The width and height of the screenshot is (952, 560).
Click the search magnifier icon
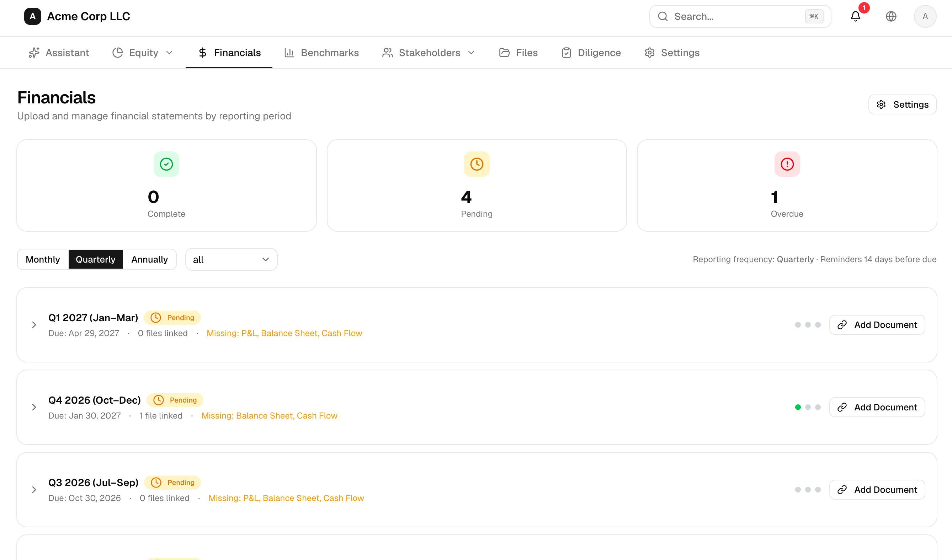663,16
